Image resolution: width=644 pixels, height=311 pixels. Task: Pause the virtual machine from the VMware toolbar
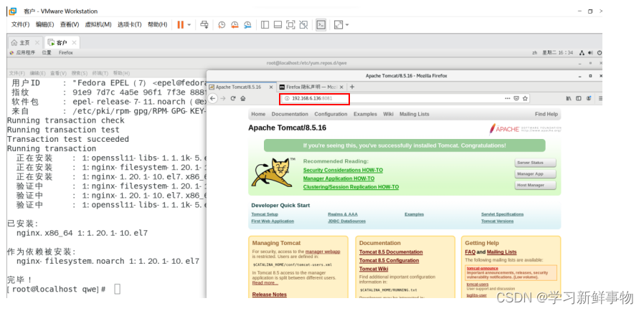click(180, 25)
